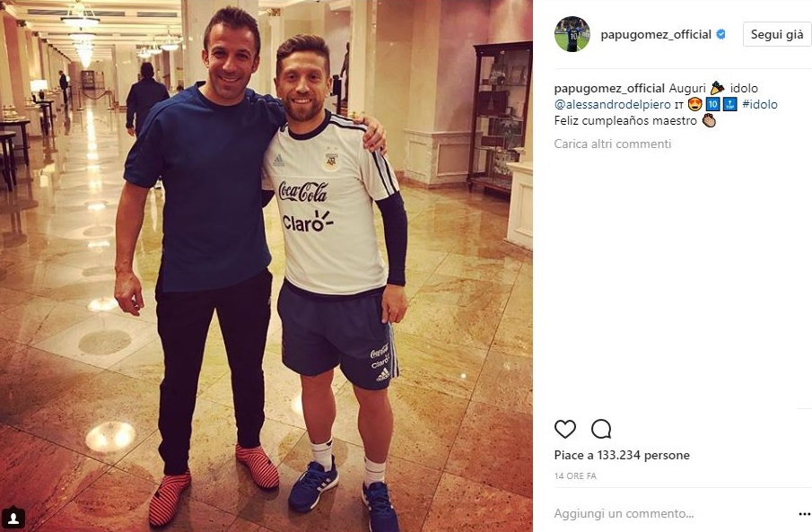Click the Coca-Cola logo on the white jersey
This screenshot has height=532, width=812.
(x=303, y=192)
